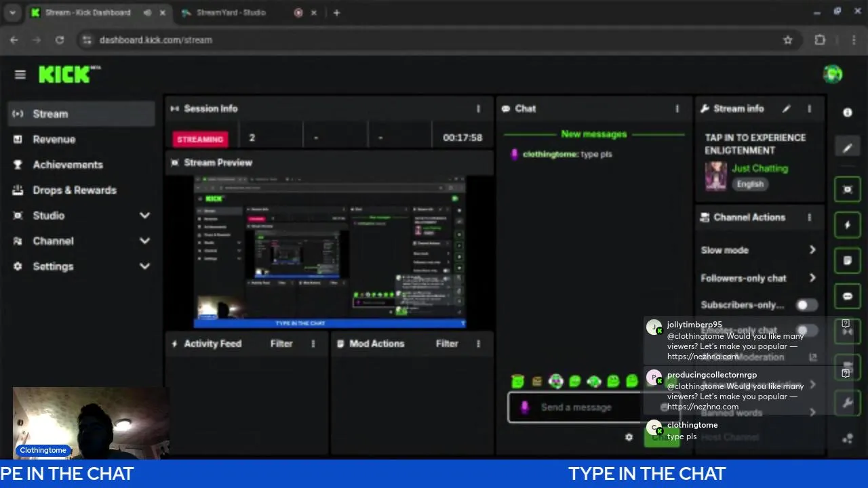
Task: Click the wrench widget in right toolbar
Action: click(x=847, y=403)
